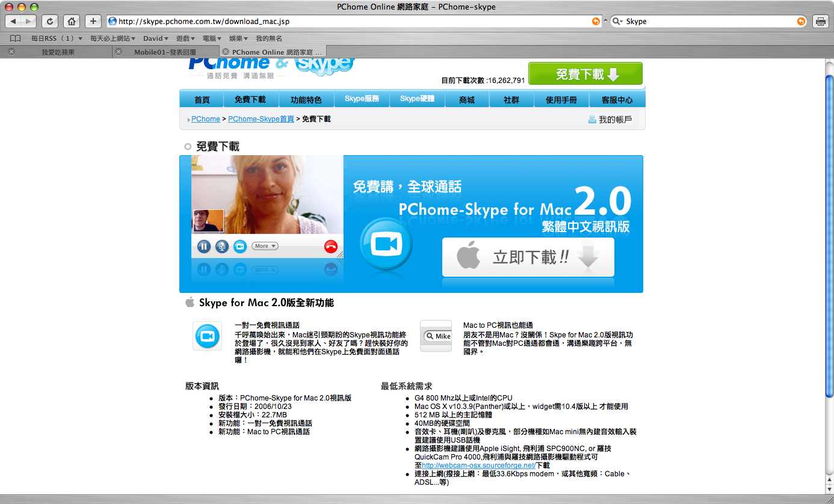Click the large blue video camera icon

386,244
